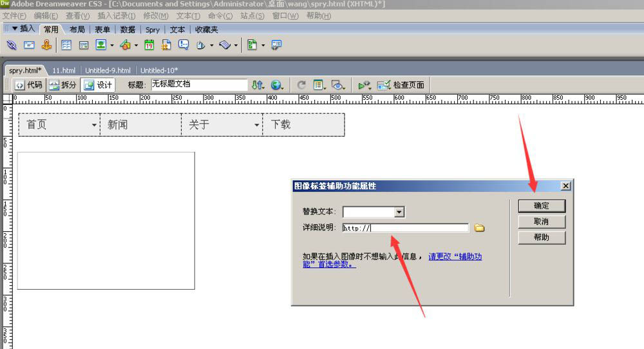This screenshot has height=349, width=644.
Task: Click the 详细说明 http:// input field
Action: [x=405, y=228]
